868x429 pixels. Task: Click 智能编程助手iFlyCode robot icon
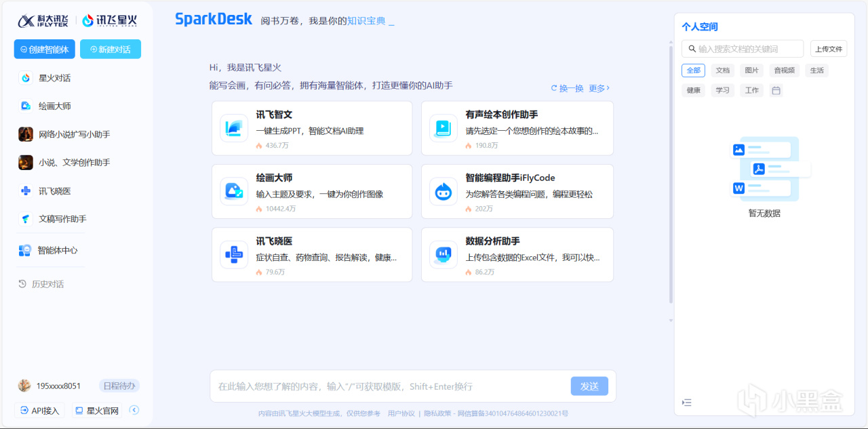443,192
